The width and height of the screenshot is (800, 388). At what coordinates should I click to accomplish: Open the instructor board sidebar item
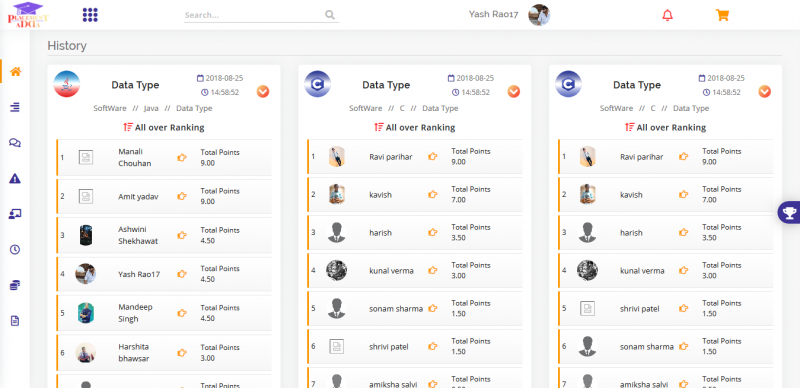click(x=15, y=214)
